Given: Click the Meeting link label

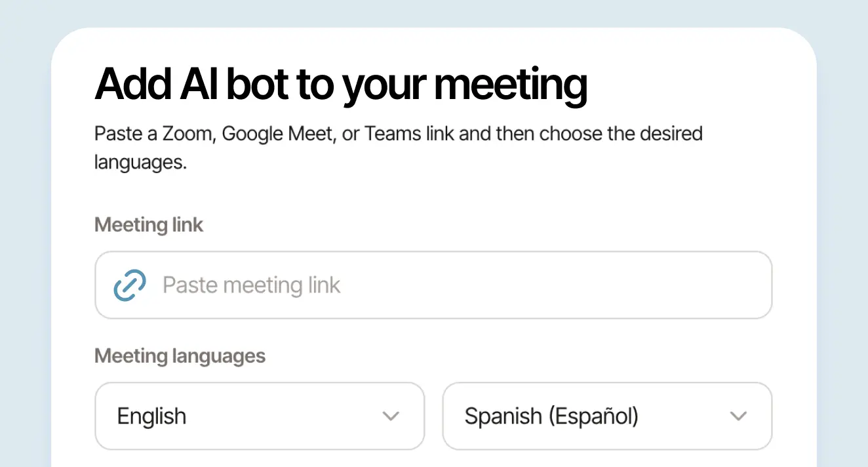Looking at the screenshot, I should click(x=149, y=224).
